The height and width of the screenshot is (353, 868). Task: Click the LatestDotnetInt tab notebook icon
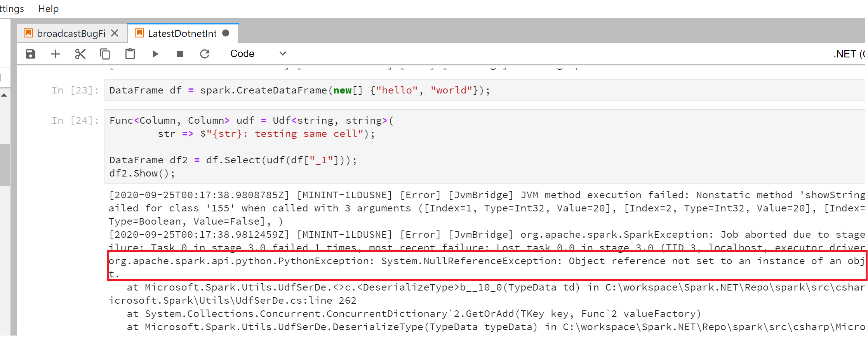tap(139, 33)
